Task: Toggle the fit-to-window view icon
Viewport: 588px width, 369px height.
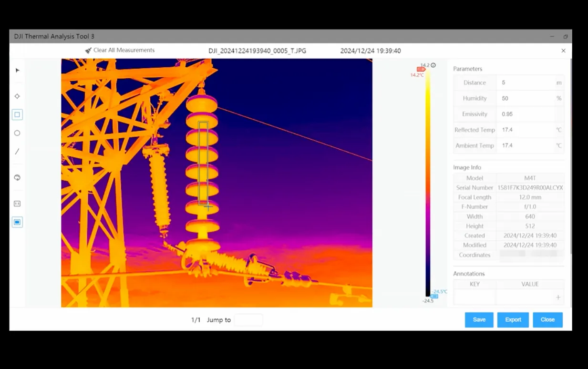Action: click(17, 222)
